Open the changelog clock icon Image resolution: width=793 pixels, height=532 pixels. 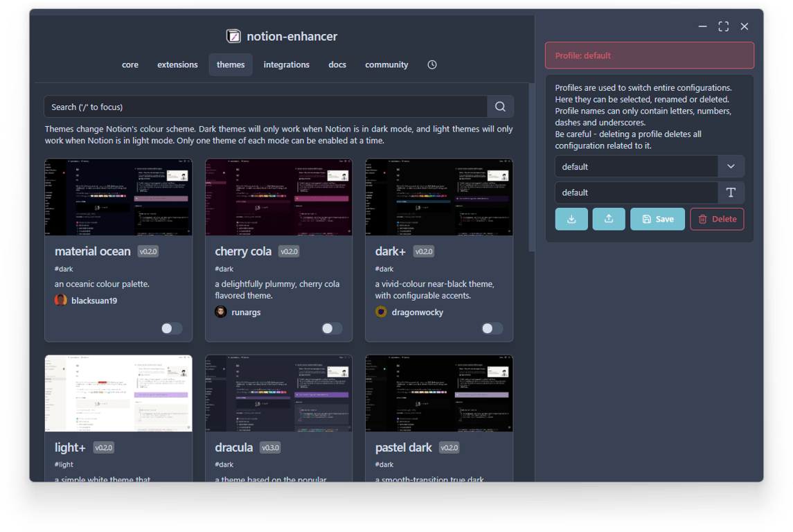point(432,64)
